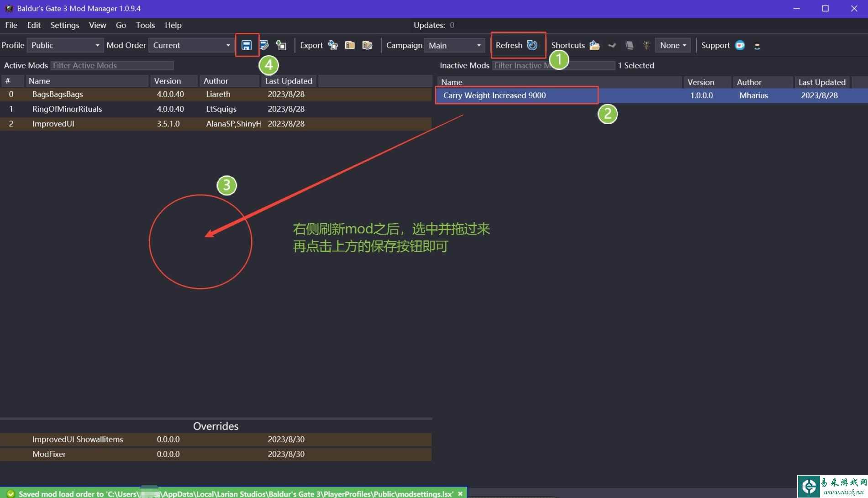Click the 1 Selected indicator text
The image size is (868, 498).
pos(636,65)
